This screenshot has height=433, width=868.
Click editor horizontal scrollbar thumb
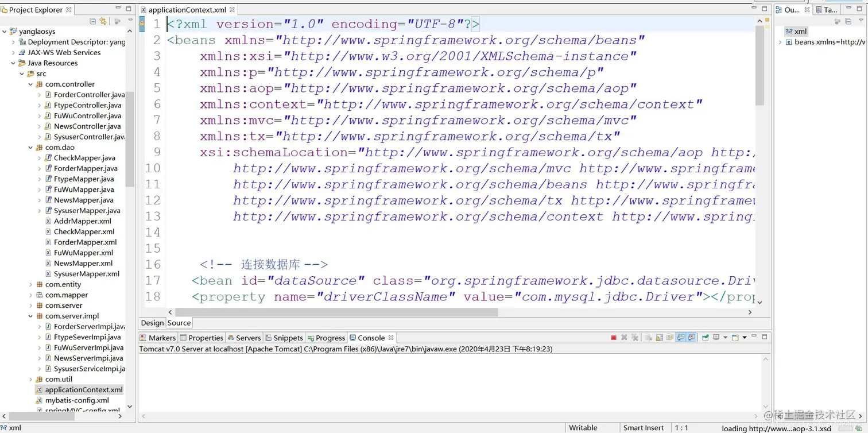[336, 312]
